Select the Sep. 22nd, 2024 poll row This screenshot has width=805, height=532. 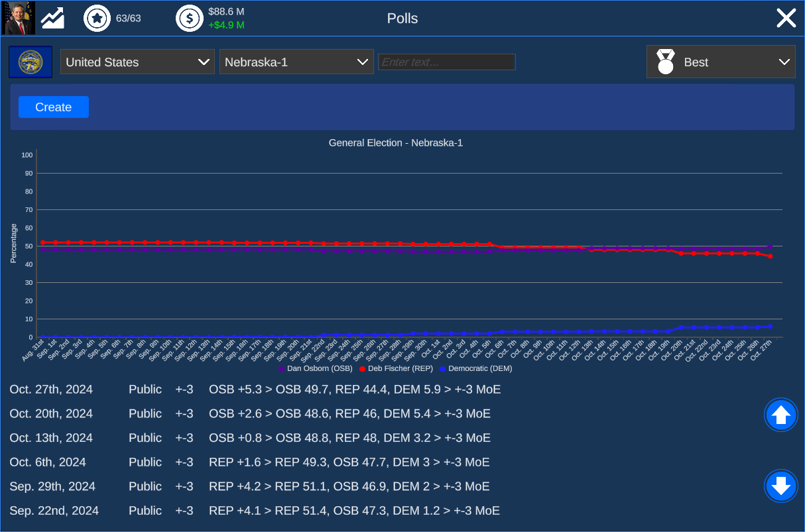255,511
